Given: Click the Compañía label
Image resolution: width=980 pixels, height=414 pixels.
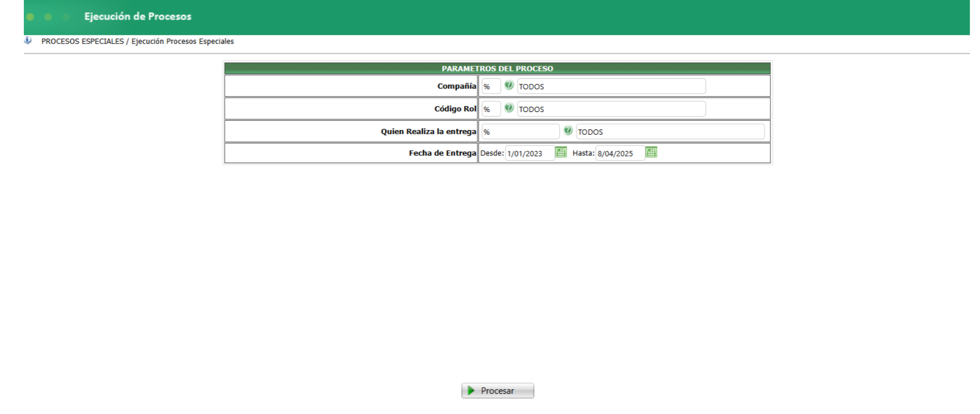Looking at the screenshot, I should coord(457,87).
